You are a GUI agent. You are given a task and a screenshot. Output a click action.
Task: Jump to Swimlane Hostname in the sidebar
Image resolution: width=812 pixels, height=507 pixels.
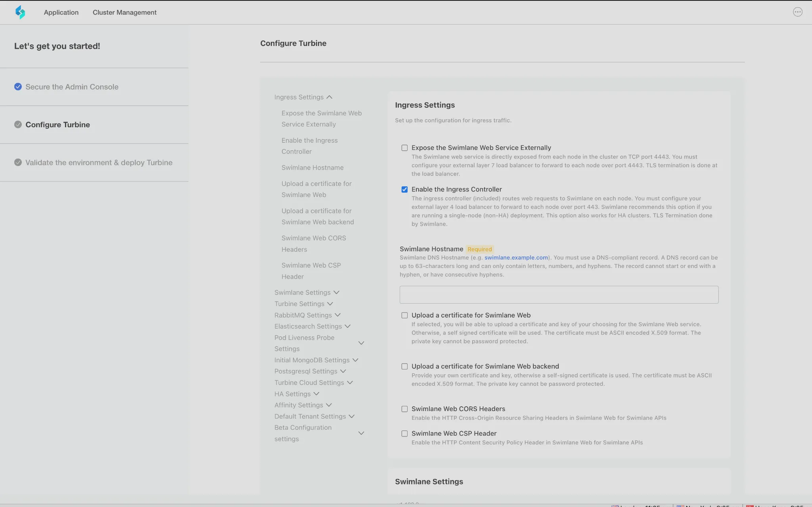pyautogui.click(x=312, y=167)
